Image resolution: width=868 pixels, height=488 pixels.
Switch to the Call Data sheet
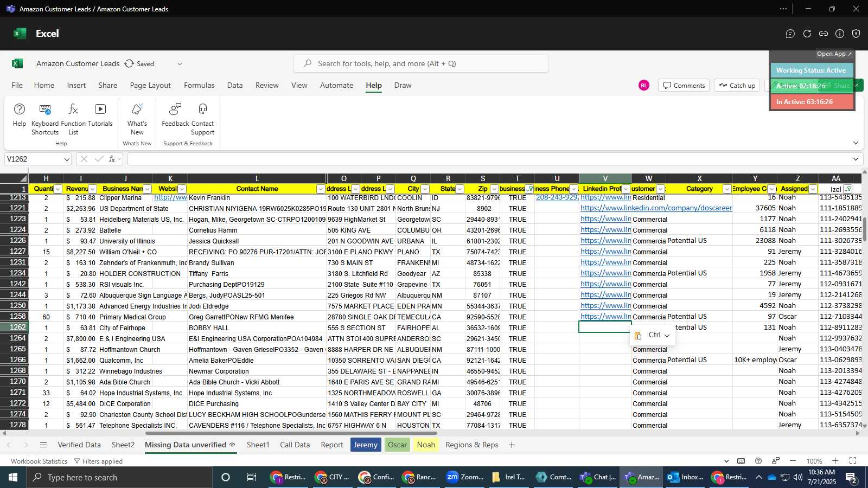pos(295,445)
